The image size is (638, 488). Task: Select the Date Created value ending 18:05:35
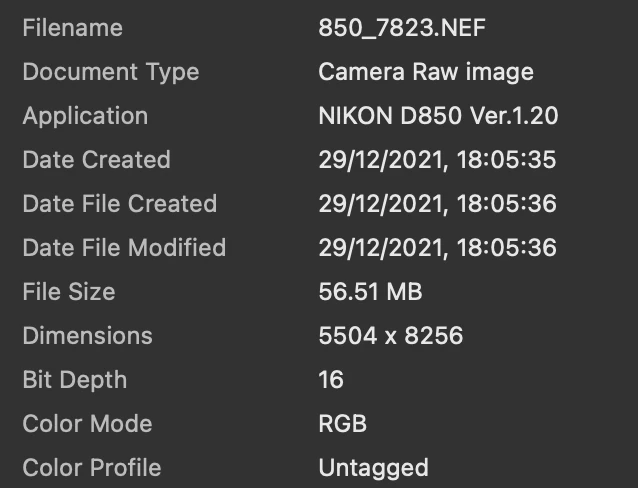coord(437,160)
